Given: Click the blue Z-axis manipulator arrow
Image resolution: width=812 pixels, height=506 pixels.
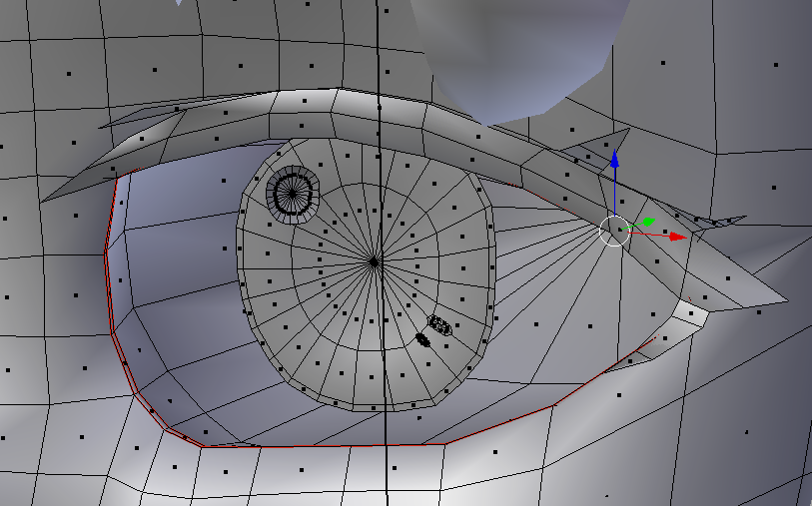Looking at the screenshot, I should click(x=614, y=159).
